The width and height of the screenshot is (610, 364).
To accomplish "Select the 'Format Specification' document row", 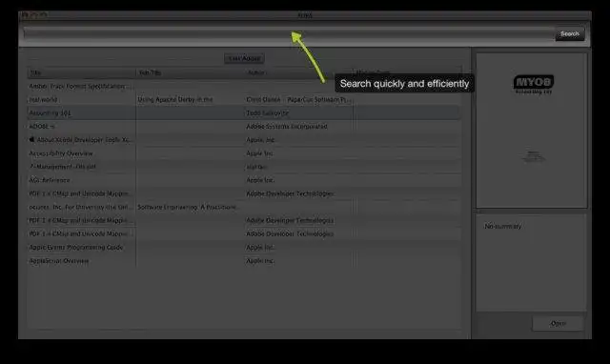I will pos(244,87).
